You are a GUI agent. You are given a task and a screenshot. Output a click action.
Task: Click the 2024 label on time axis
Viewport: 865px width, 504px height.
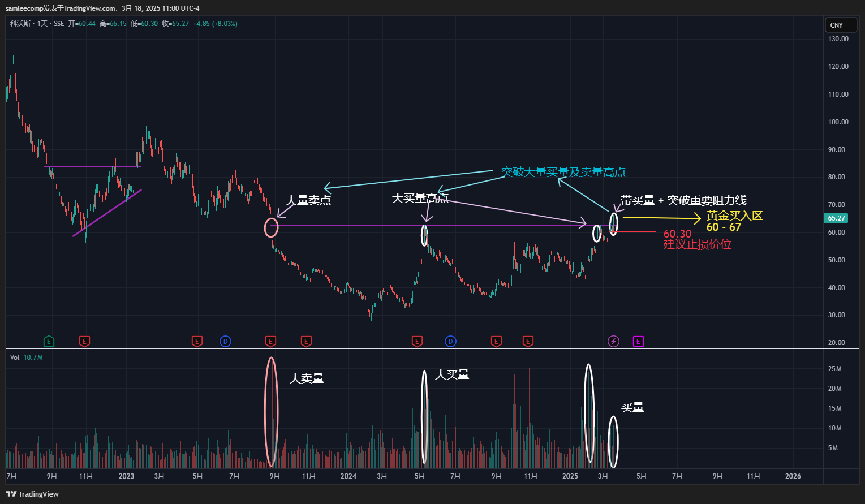click(x=348, y=476)
